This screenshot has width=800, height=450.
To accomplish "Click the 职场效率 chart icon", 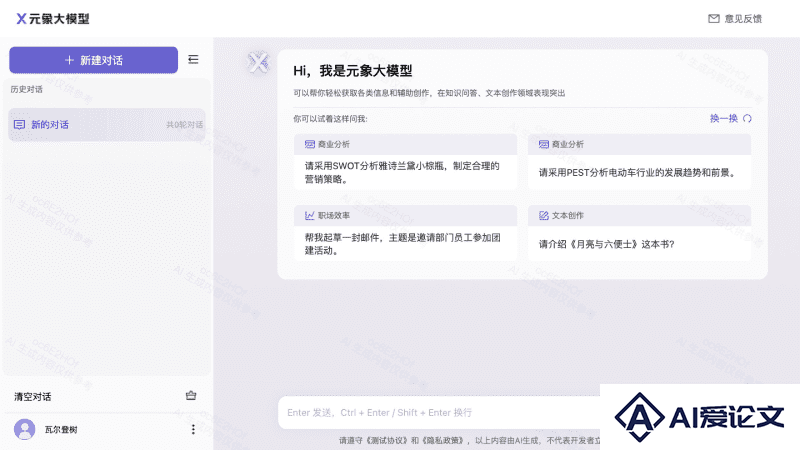I will pyautogui.click(x=310, y=215).
